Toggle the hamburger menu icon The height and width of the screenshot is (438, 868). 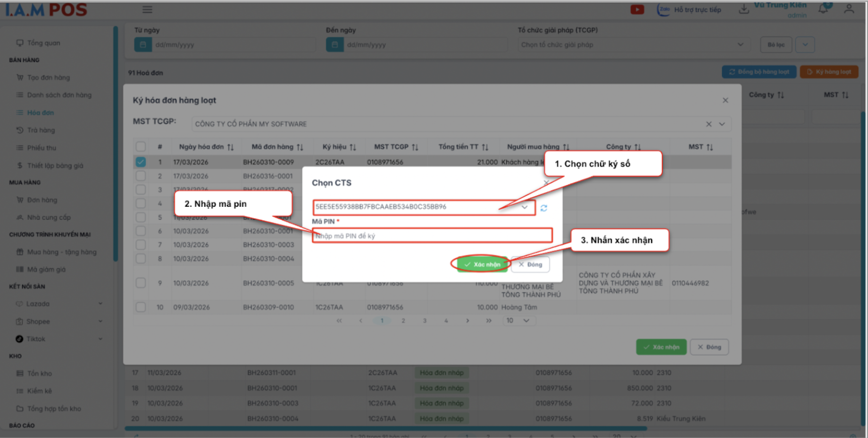point(147,9)
